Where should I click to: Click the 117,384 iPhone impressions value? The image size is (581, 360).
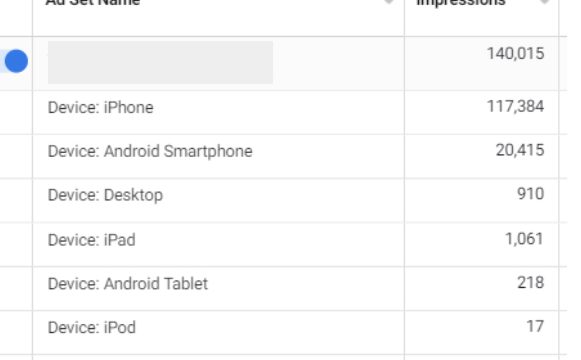click(x=515, y=107)
